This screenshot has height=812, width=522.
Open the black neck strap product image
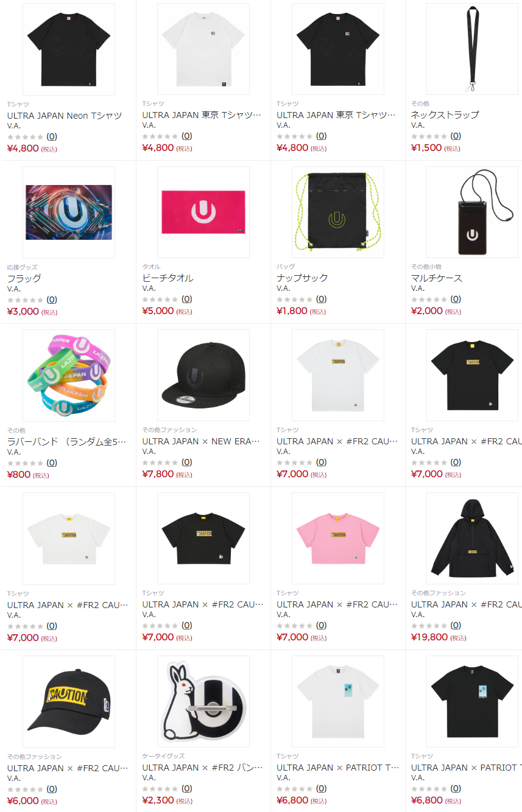(473, 49)
